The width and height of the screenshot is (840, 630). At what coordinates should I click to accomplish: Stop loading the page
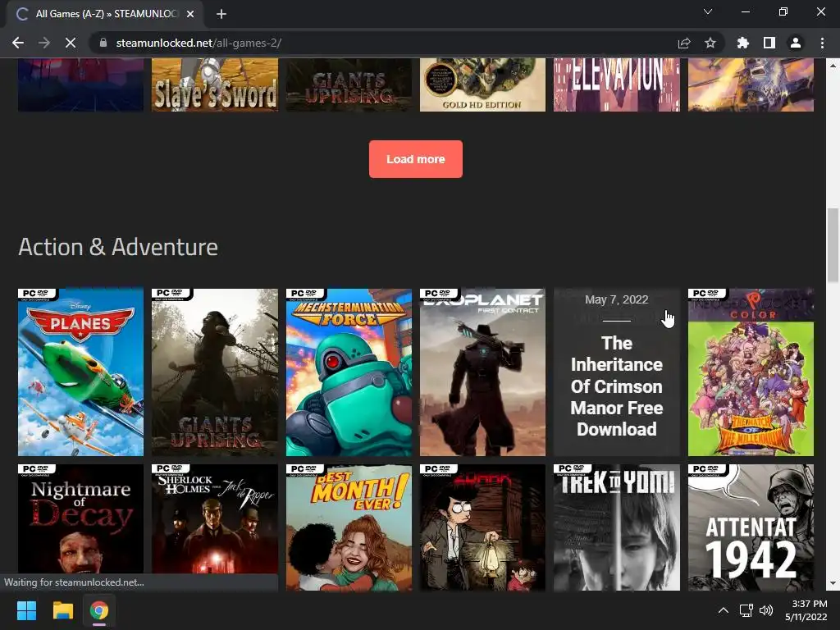click(71, 43)
